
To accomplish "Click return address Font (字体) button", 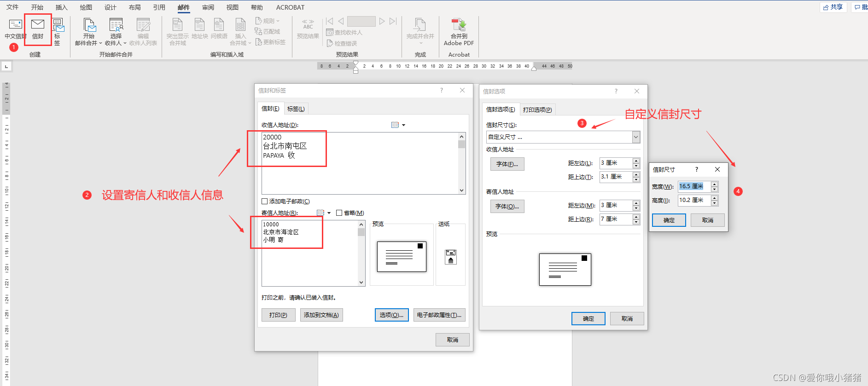I will [x=507, y=206].
